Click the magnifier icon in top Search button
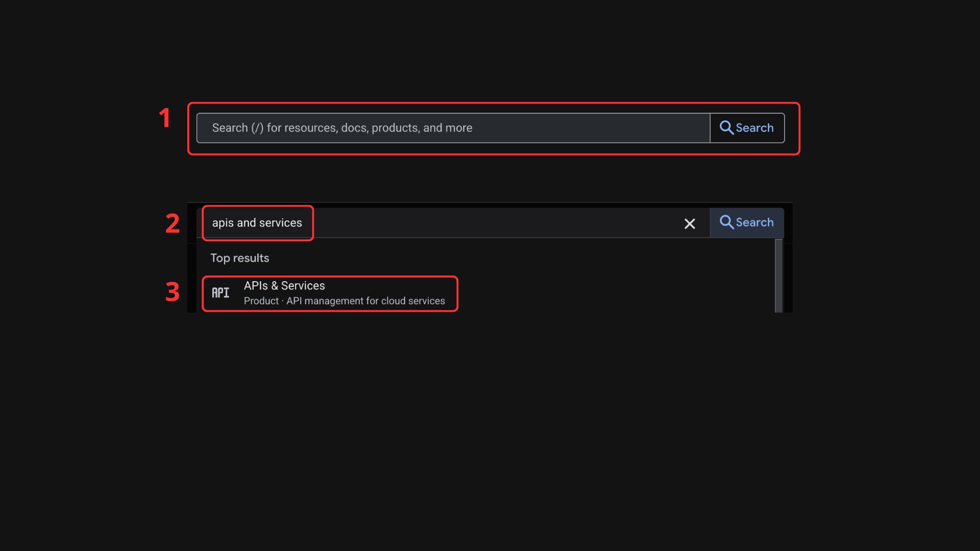The height and width of the screenshot is (551, 980). point(726,128)
